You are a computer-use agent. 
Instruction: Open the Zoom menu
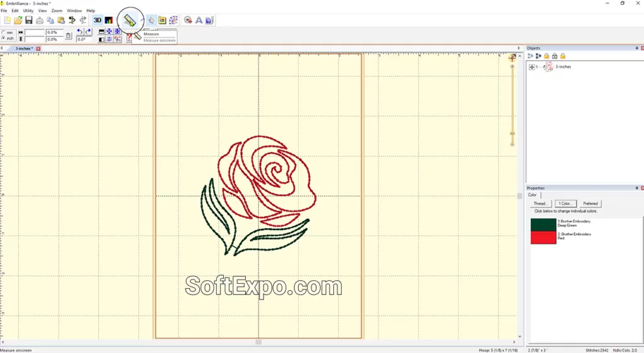57,11
